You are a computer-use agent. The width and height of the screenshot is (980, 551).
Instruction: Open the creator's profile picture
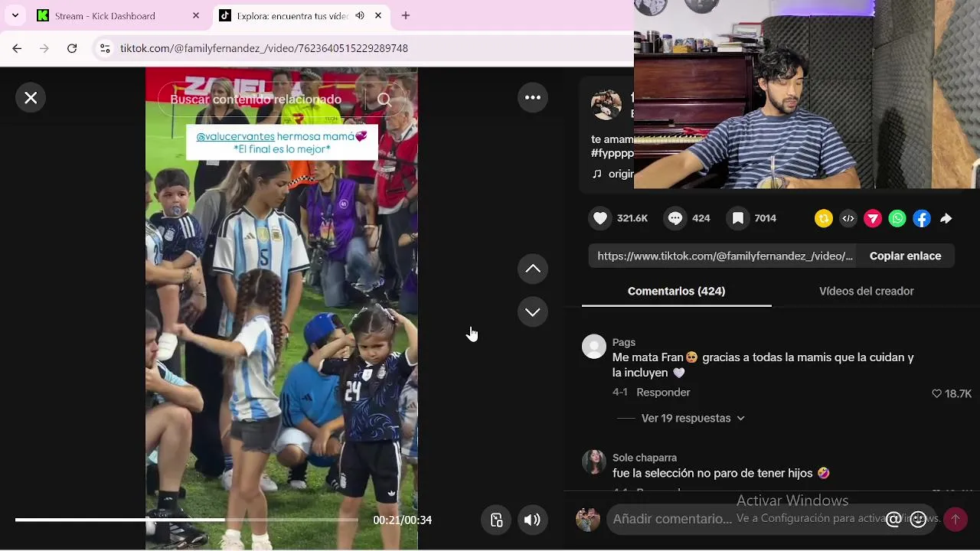[x=606, y=105]
